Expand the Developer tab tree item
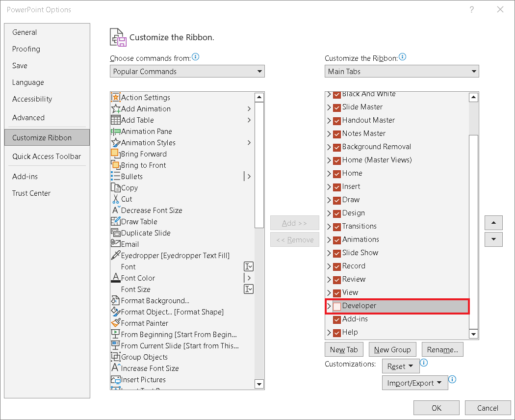The height and width of the screenshot is (420, 515). (x=328, y=306)
